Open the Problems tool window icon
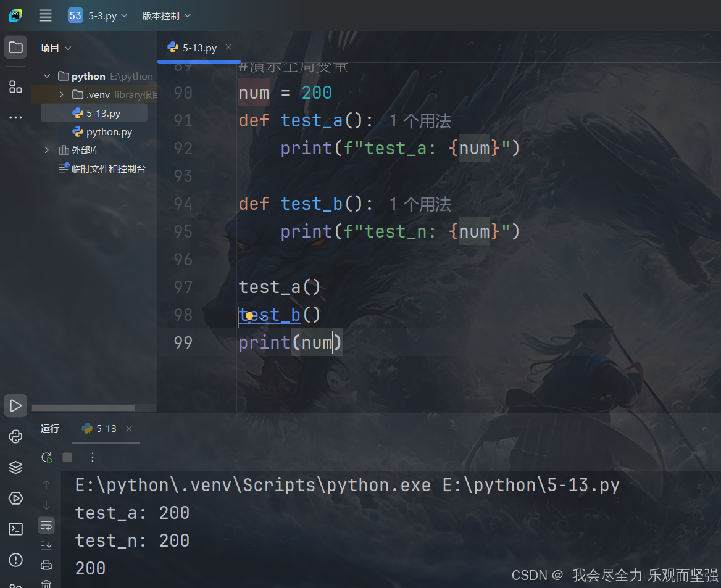The width and height of the screenshot is (721, 588). [15, 560]
